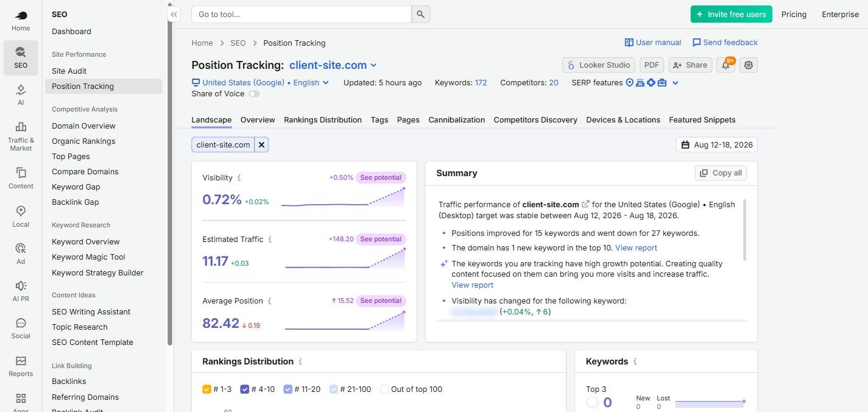Open the Competitors Discovery tab
Image resolution: width=868 pixels, height=412 pixels.
click(x=535, y=120)
